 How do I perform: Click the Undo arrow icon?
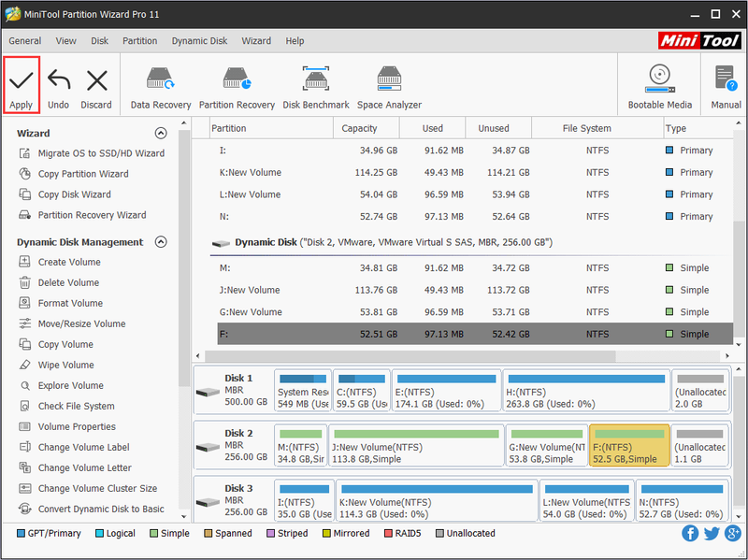click(59, 79)
